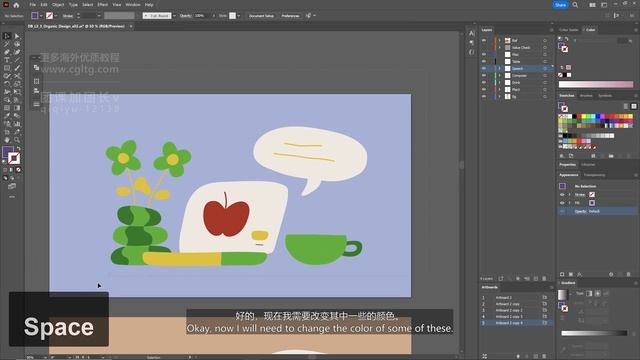
Task: Click Create New Layer icon in Layers panel
Action: tap(536, 279)
